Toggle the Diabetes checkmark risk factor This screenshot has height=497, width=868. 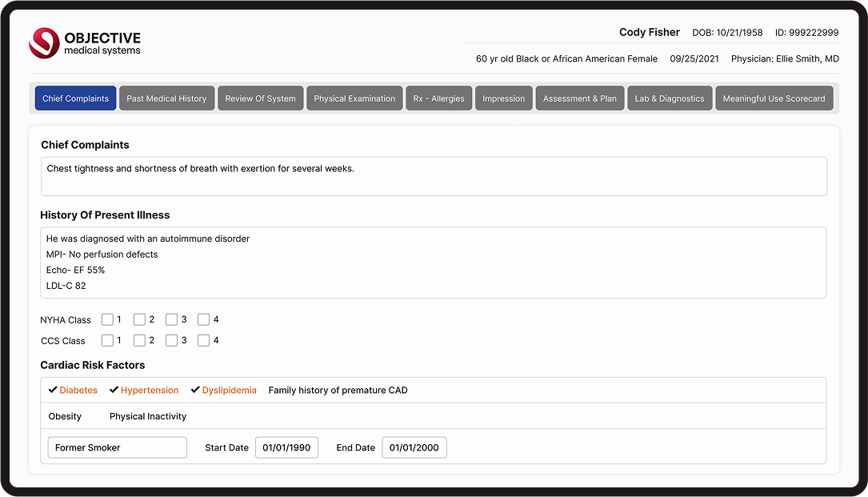tap(73, 391)
